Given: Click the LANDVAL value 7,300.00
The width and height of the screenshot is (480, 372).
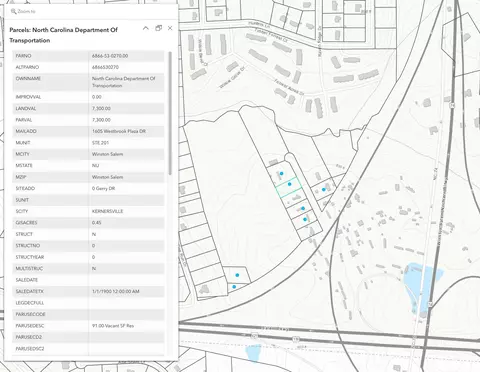Looking at the screenshot, I should click(x=101, y=109).
